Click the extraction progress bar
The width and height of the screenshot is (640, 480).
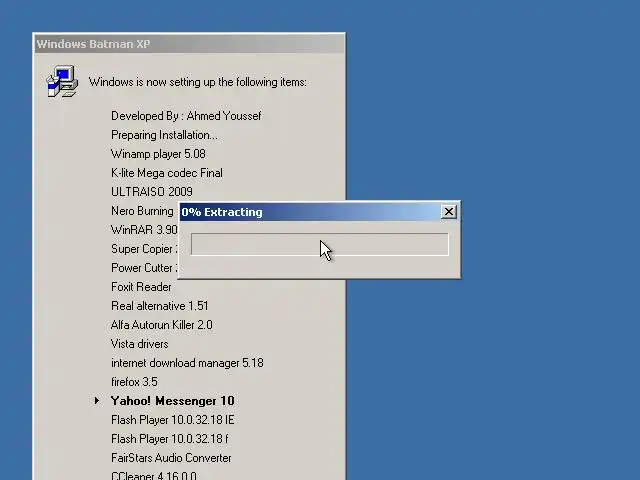[x=320, y=244]
